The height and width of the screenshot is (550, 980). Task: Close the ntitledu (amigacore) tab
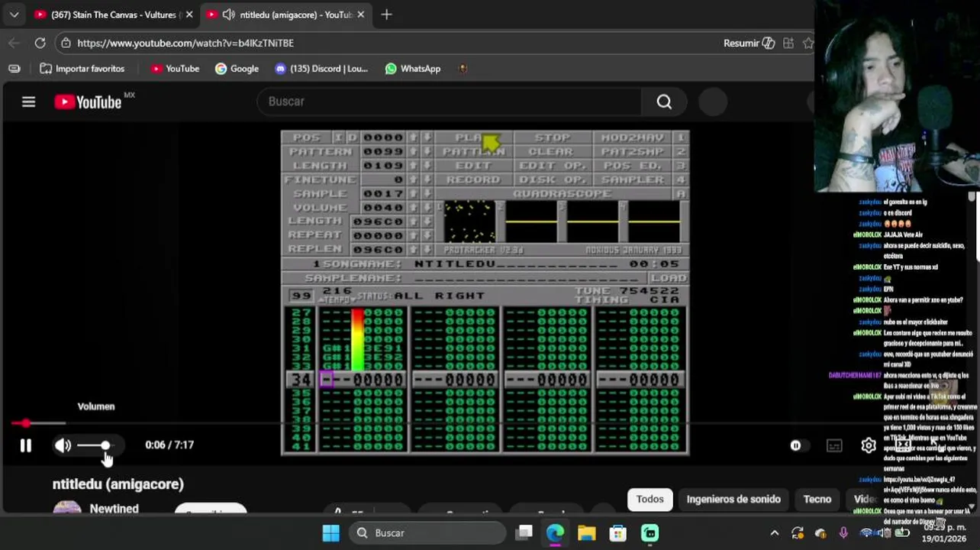tap(360, 15)
